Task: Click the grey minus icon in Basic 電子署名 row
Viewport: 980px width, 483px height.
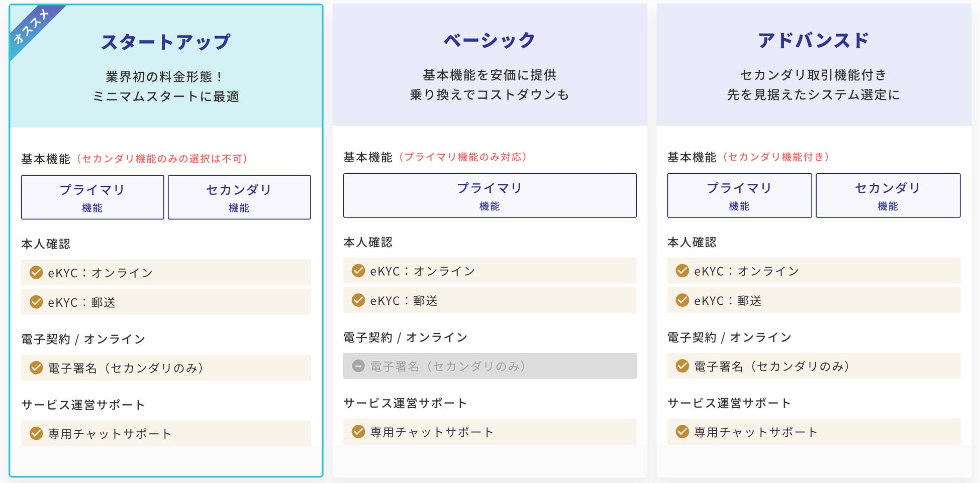Action: (x=358, y=366)
